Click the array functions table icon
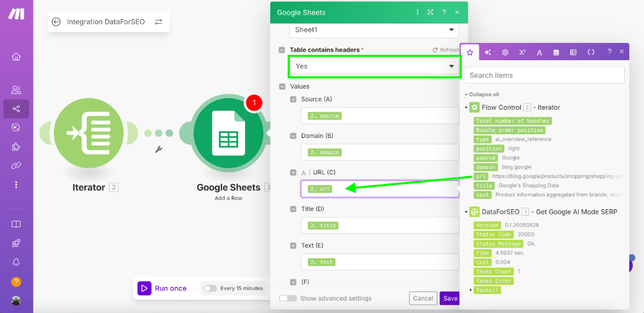The image size is (644, 313). tap(573, 51)
